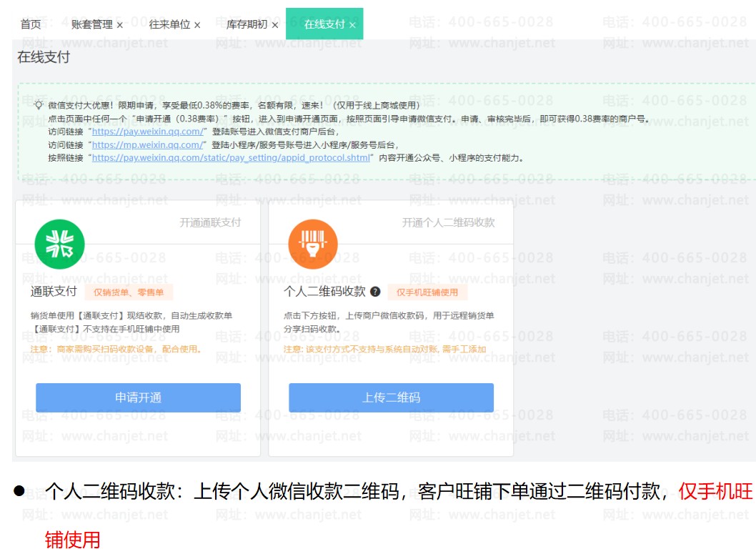Close the 账套管理 tab
The image size is (756, 554).
[x=120, y=25]
